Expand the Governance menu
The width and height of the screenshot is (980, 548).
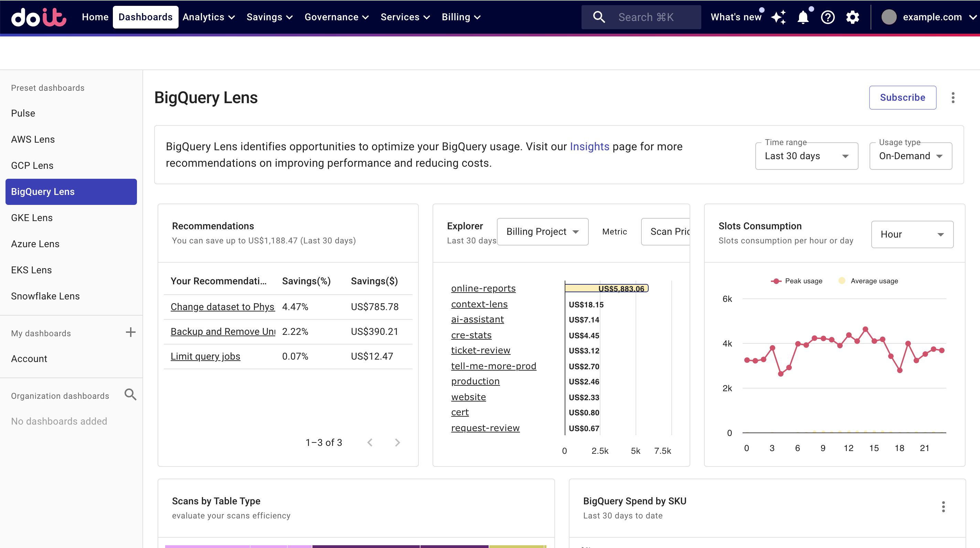coord(337,17)
